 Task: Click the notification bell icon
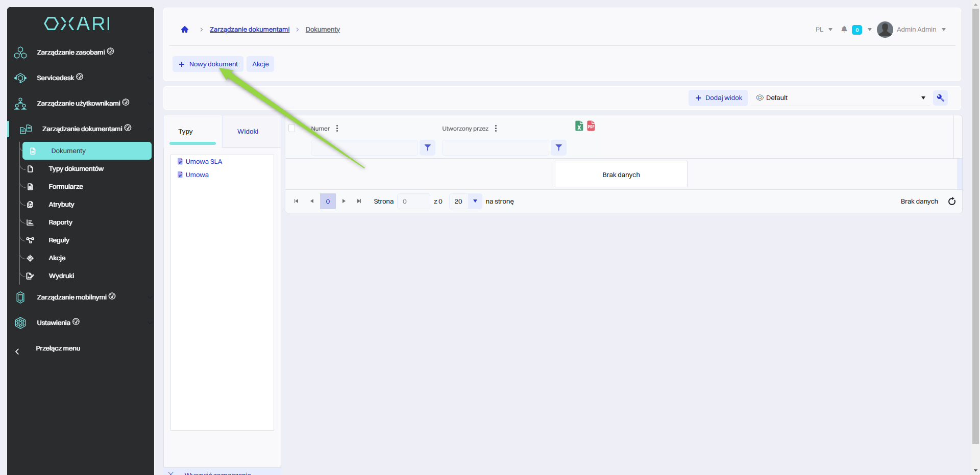844,30
